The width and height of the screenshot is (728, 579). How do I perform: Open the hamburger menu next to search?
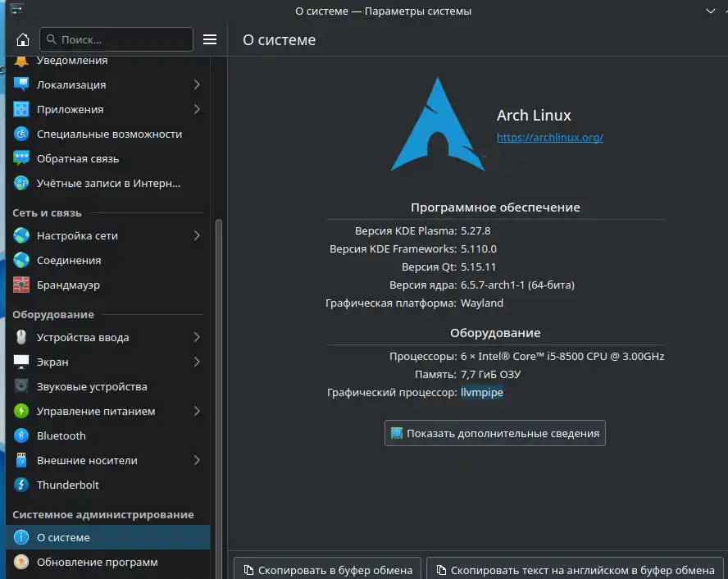pos(210,40)
